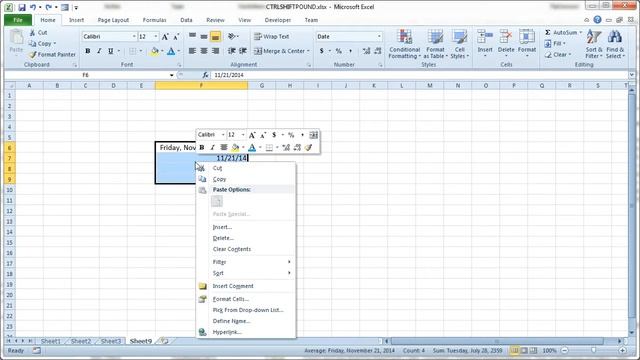Open Format as Table gallery
Viewport: 640px width, 360px height.
coord(435,44)
